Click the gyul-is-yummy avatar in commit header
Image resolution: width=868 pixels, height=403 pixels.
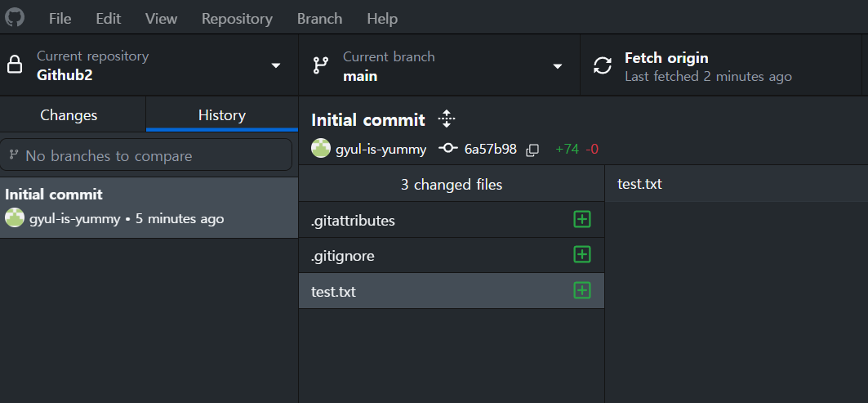click(x=321, y=149)
